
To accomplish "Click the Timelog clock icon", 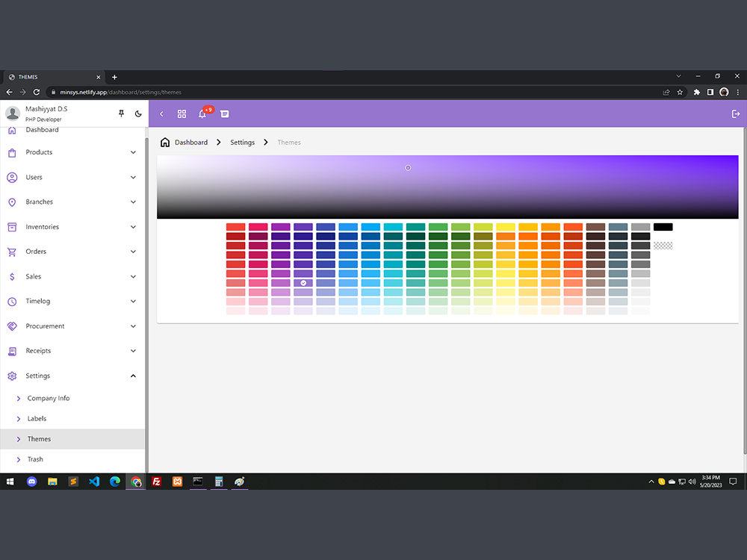I will (13, 302).
